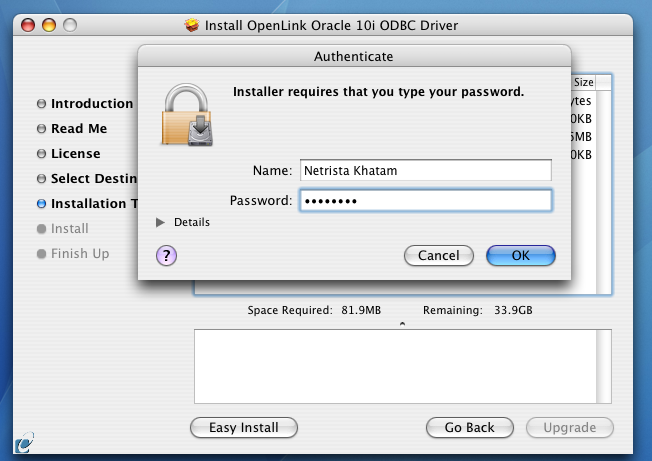652x461 pixels.
Task: Select the License step in the sidebar
Action: point(76,153)
